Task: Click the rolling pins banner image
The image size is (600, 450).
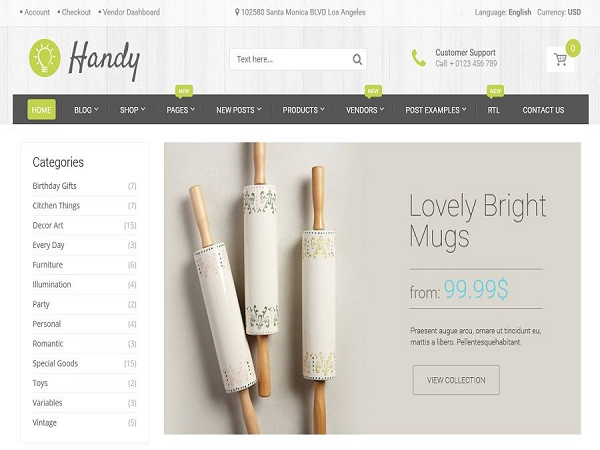Action: point(268,288)
